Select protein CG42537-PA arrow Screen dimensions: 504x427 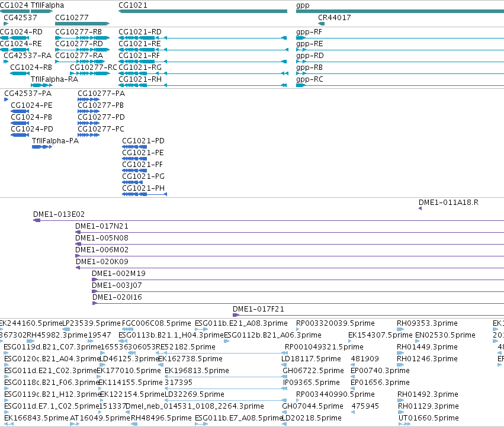click(x=6, y=99)
